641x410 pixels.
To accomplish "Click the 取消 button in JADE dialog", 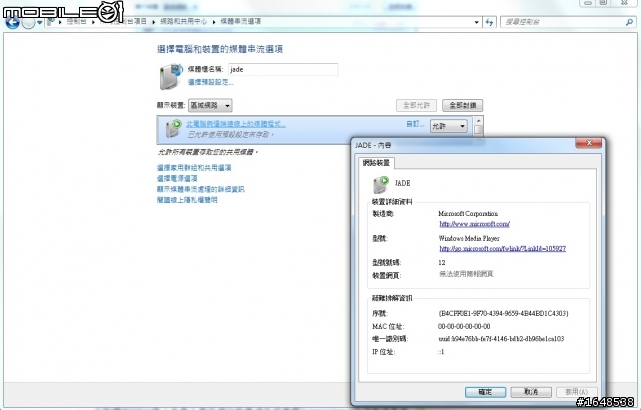I will 531,392.
